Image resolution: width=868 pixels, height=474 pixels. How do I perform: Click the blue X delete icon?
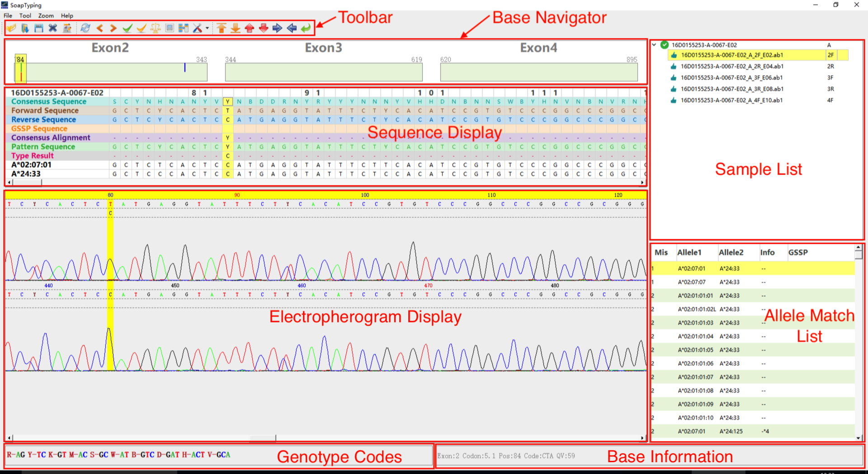pos(53,28)
